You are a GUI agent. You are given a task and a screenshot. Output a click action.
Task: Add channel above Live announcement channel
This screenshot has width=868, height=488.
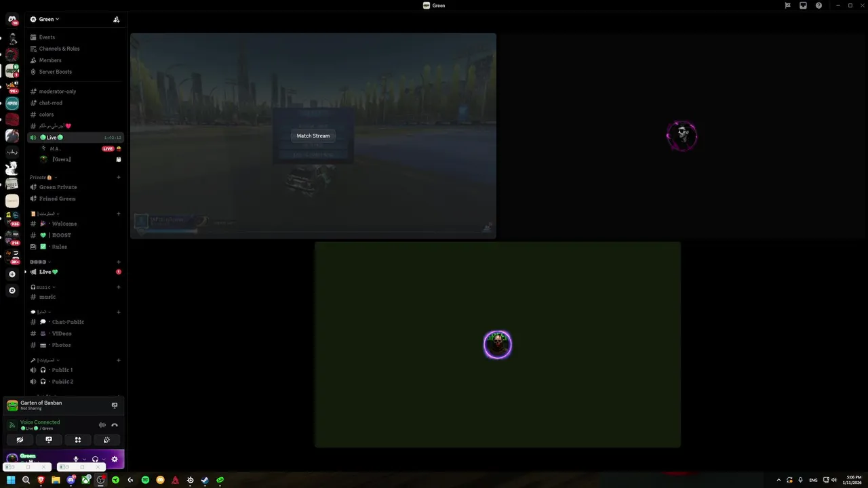(119, 262)
